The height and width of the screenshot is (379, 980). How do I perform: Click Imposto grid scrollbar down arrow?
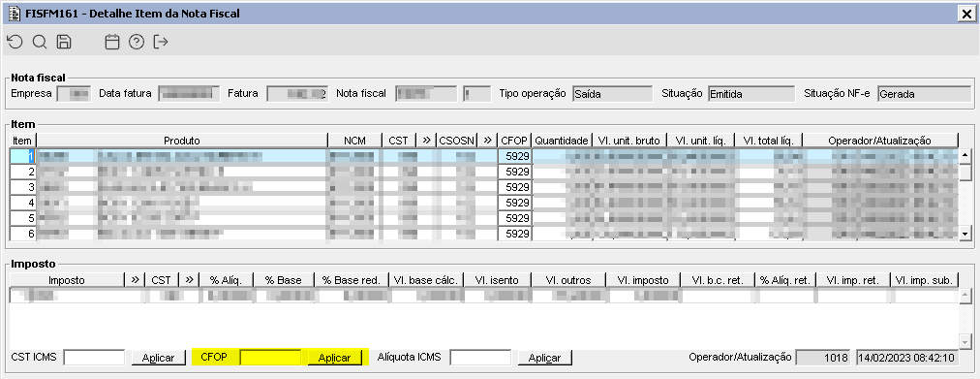coord(965,341)
